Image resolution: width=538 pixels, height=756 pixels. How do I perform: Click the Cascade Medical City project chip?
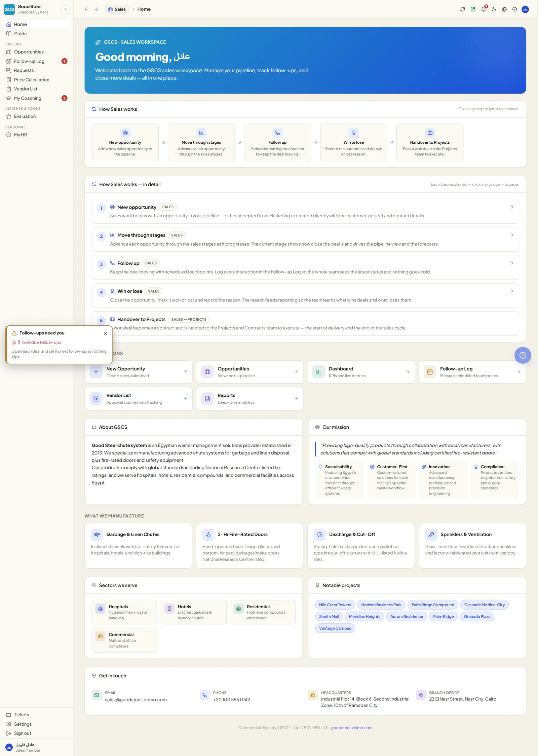pyautogui.click(x=484, y=605)
